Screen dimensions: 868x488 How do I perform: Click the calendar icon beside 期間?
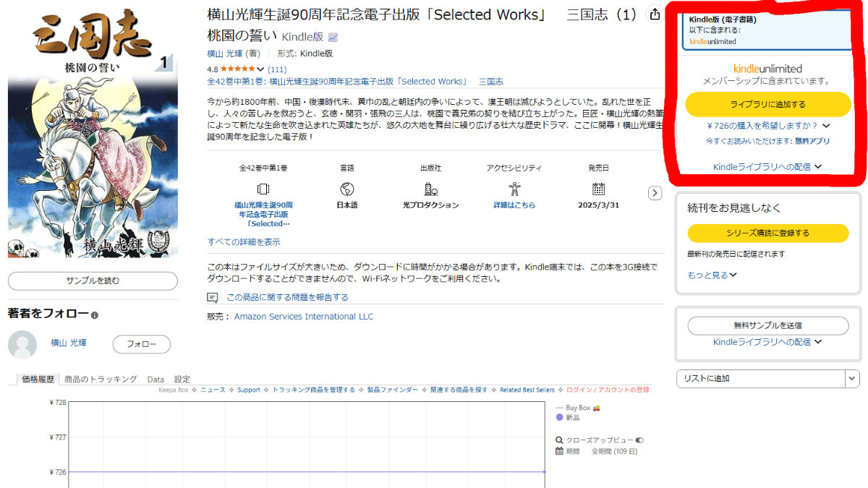click(559, 451)
